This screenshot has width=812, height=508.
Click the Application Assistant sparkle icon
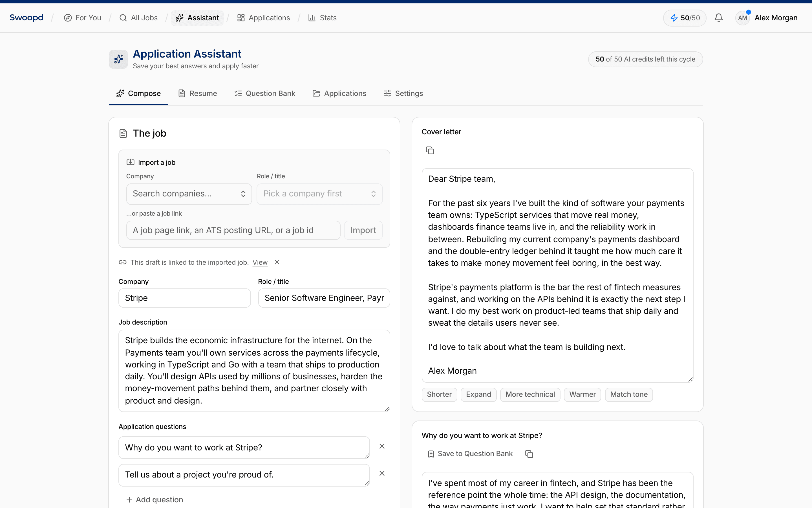118,59
